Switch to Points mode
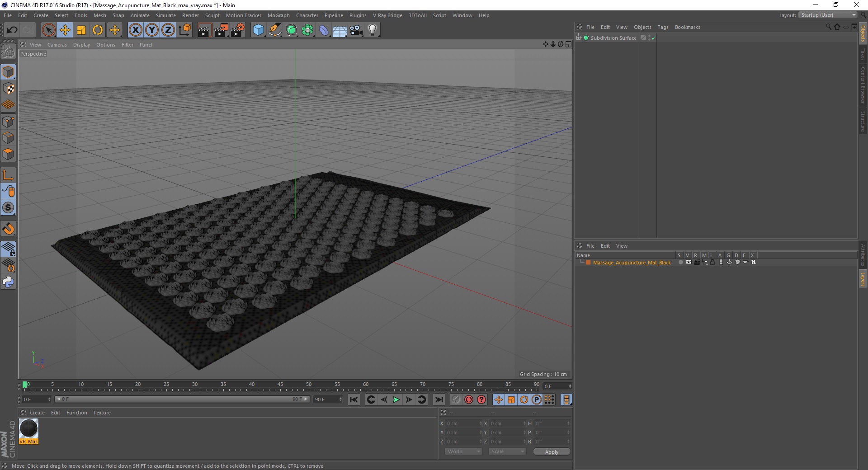868x470 pixels. pos(8,122)
